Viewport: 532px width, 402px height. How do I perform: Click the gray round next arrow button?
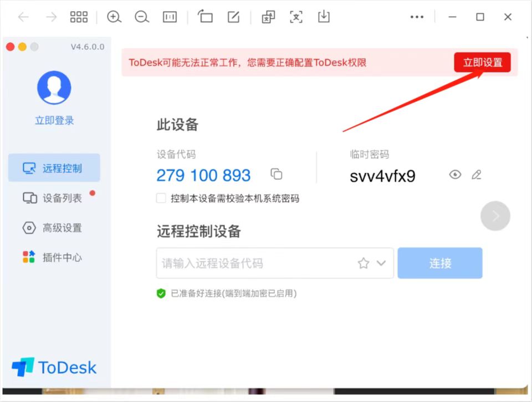[495, 216]
